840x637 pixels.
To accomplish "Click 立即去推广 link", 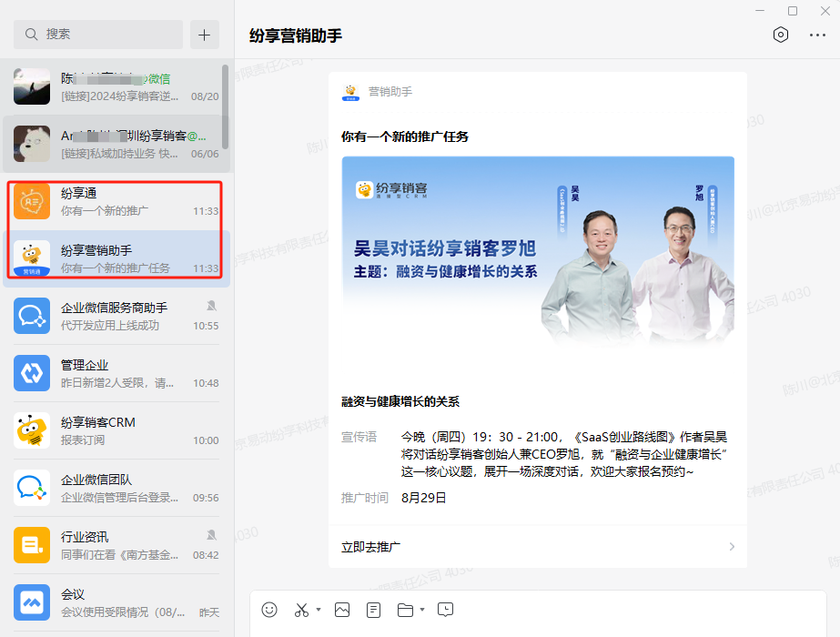I will tap(370, 547).
